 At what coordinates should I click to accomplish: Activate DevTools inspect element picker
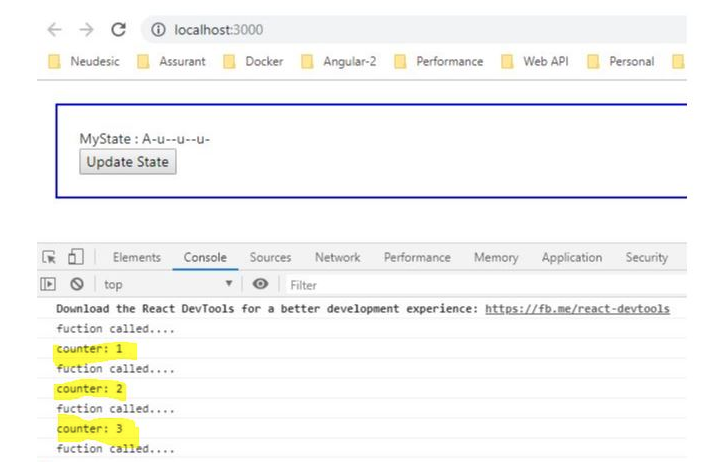coord(49,257)
